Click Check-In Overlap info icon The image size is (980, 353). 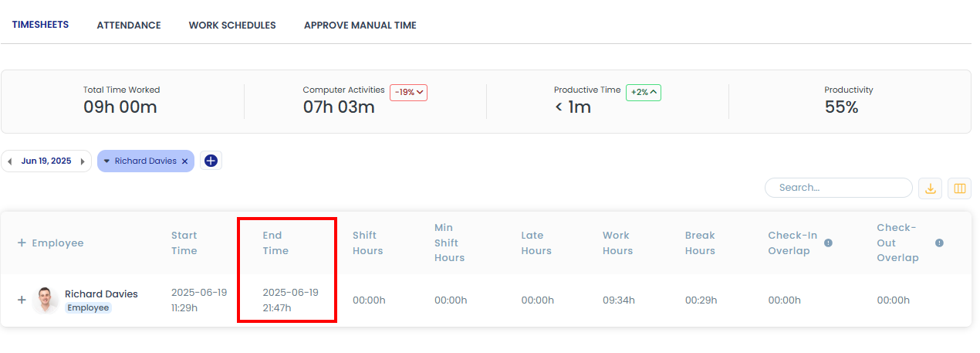point(828,243)
